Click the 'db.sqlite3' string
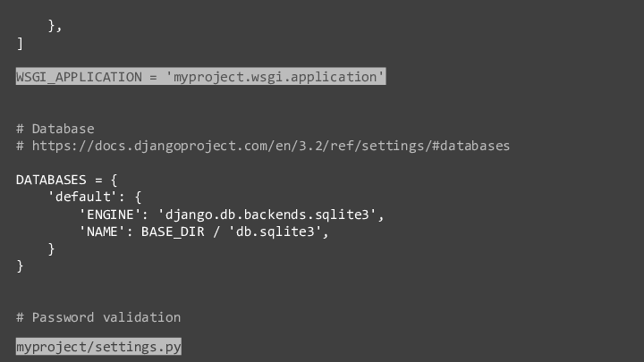Viewport: 644px width, 362px height. [275, 232]
